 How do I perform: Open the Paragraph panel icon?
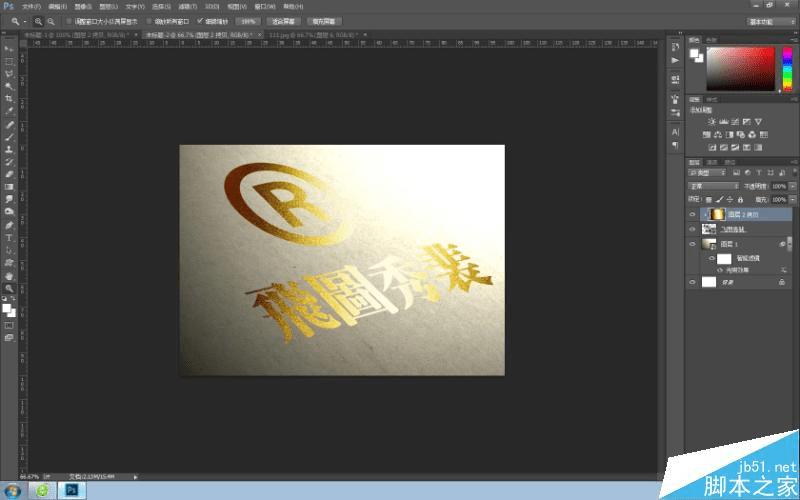[676, 145]
